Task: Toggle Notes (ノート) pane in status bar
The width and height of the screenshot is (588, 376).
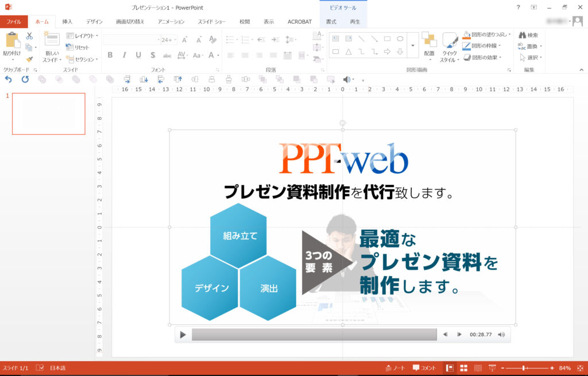Action: (395, 368)
